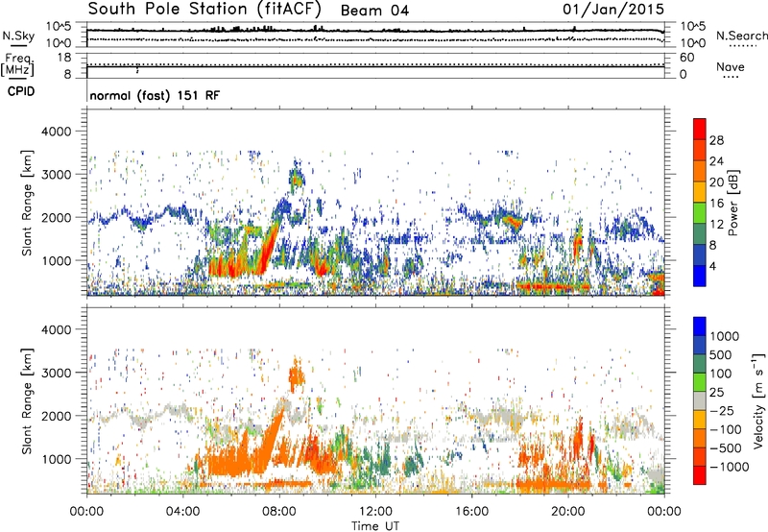Image resolution: width=768 pixels, height=532 pixels.
Task: Pick the yellow -100 to -25 Velocity swatch
Action: coord(700,420)
